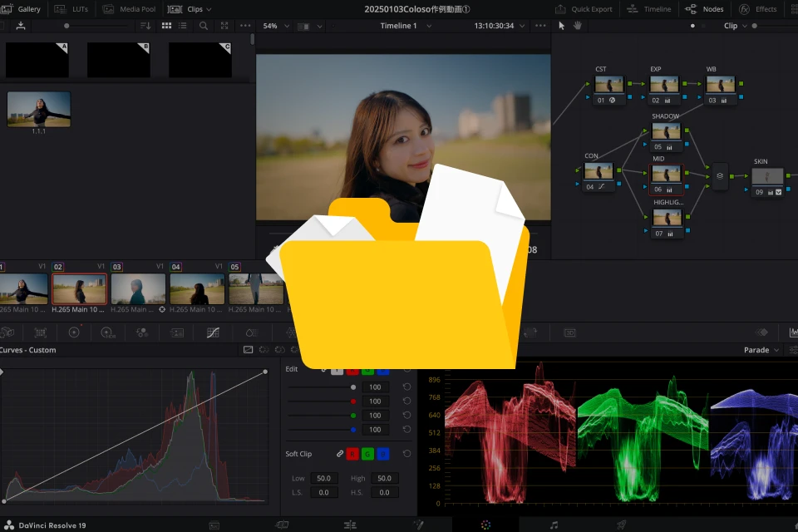798x532 pixels.
Task: Open the Motion Effects palette icon
Action: pyautogui.click(x=176, y=332)
